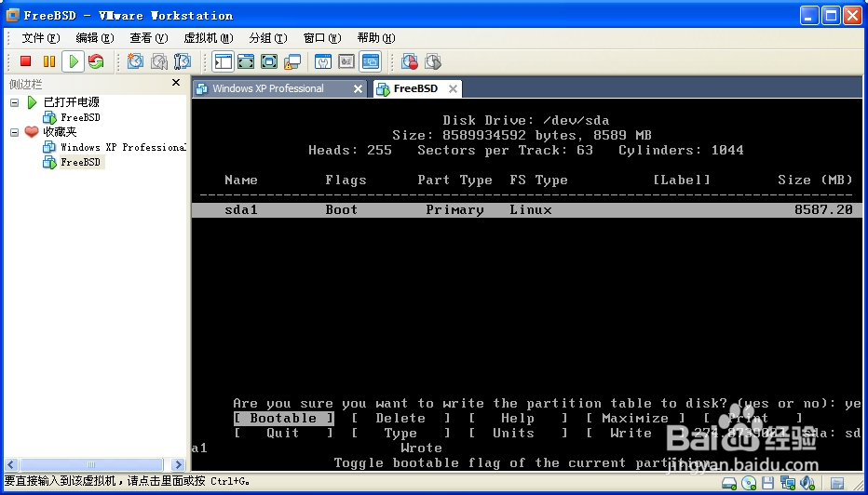Toggle the console view toolbar icon
This screenshot has width=868, height=495.
[371, 61]
